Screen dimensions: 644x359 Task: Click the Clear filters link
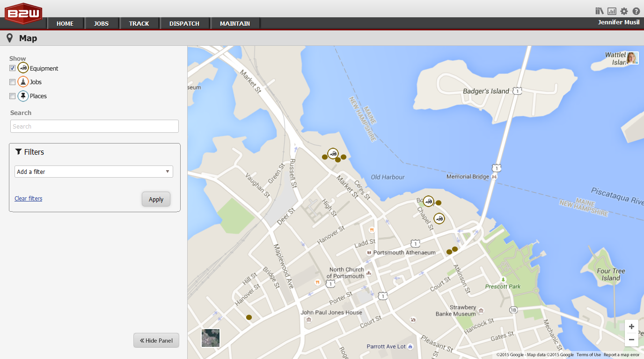[x=29, y=199]
